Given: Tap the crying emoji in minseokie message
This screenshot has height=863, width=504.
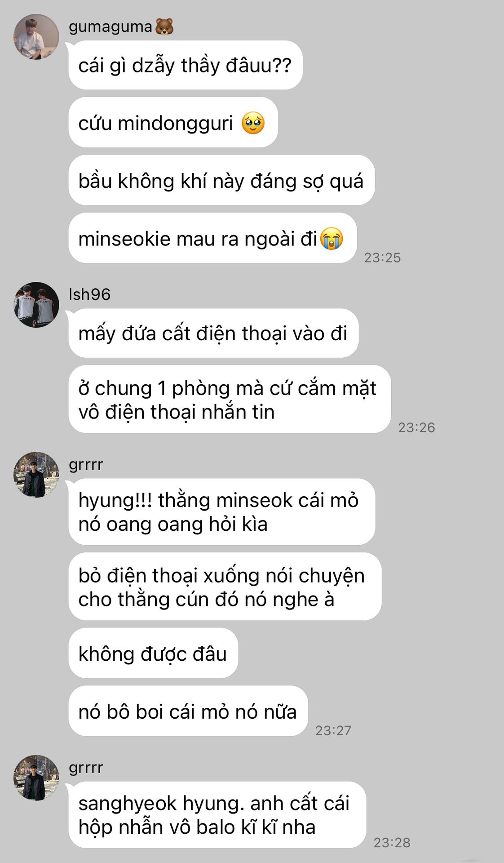Looking at the screenshot, I should 332,239.
